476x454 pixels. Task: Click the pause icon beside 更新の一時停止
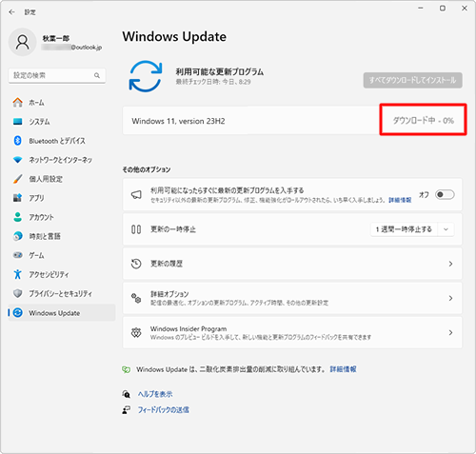(x=136, y=229)
